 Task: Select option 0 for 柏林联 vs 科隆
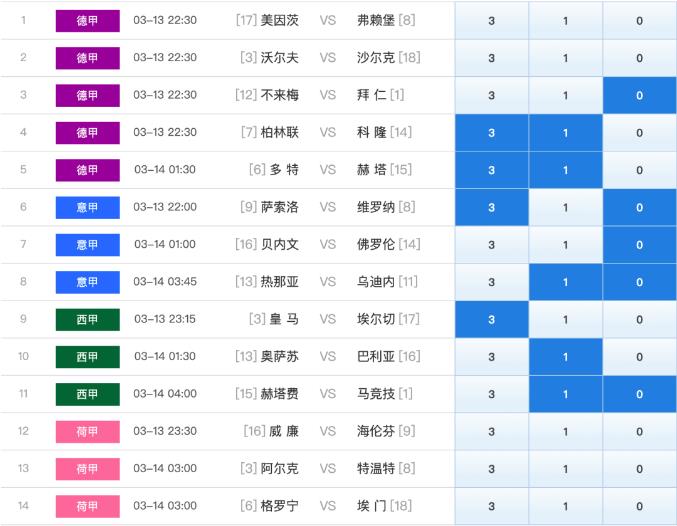pyautogui.click(x=639, y=133)
